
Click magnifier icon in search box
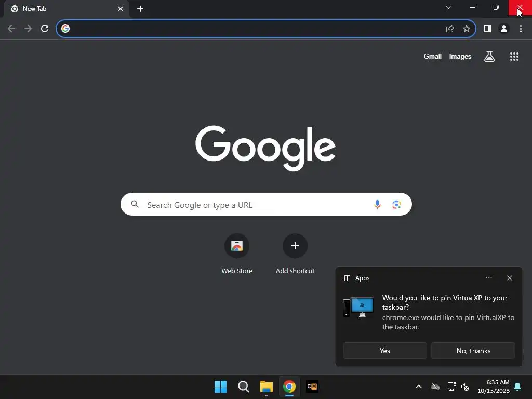tap(135, 204)
